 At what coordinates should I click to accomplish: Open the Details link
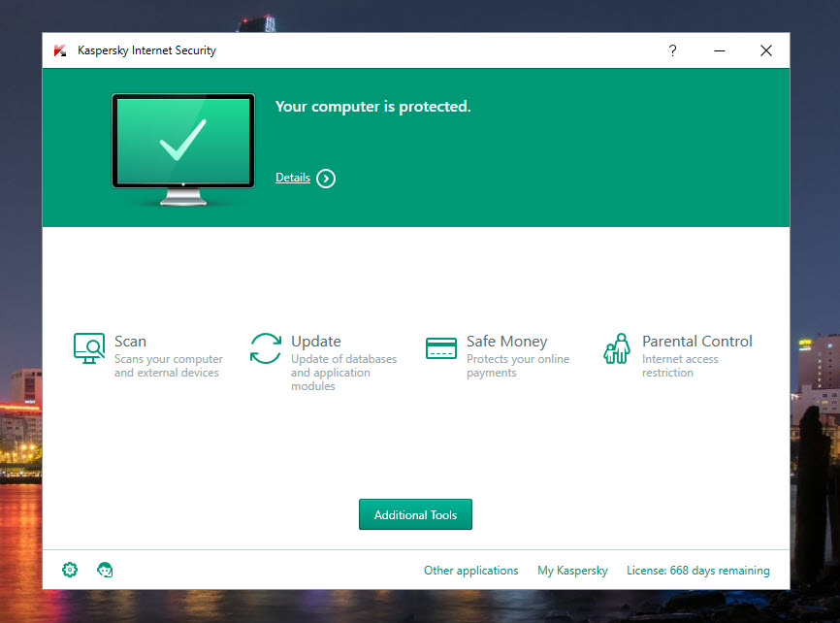tap(292, 178)
